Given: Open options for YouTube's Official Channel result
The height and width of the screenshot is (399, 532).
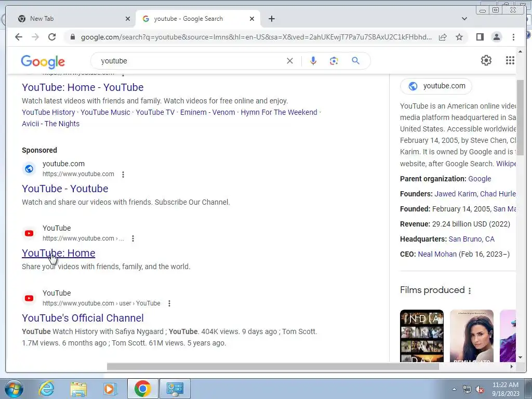Looking at the screenshot, I should [169, 303].
